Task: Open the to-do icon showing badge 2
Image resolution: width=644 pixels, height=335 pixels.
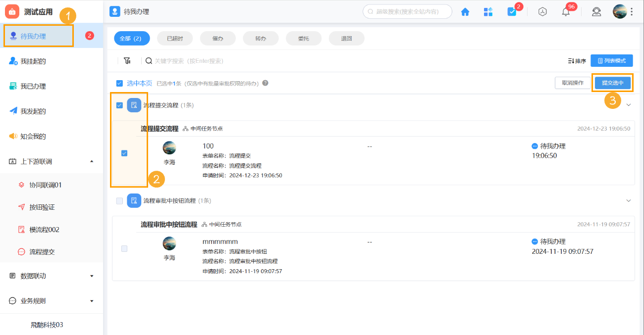Action: [x=513, y=11]
